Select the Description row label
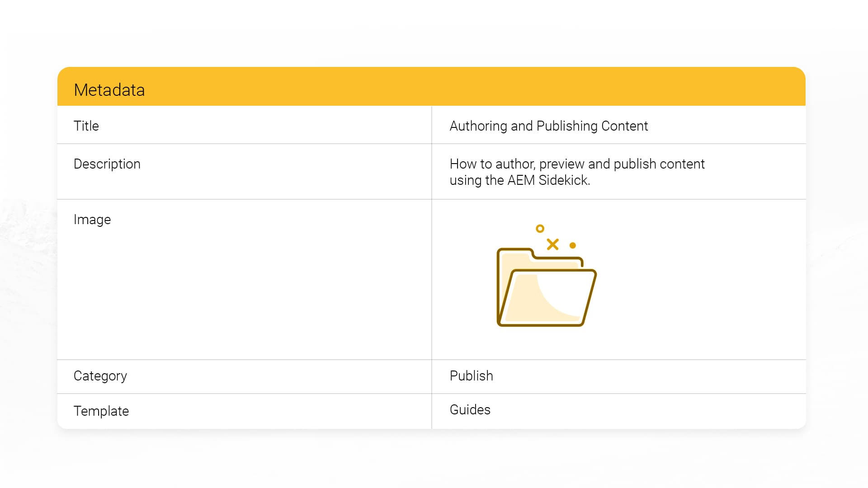 tap(107, 164)
